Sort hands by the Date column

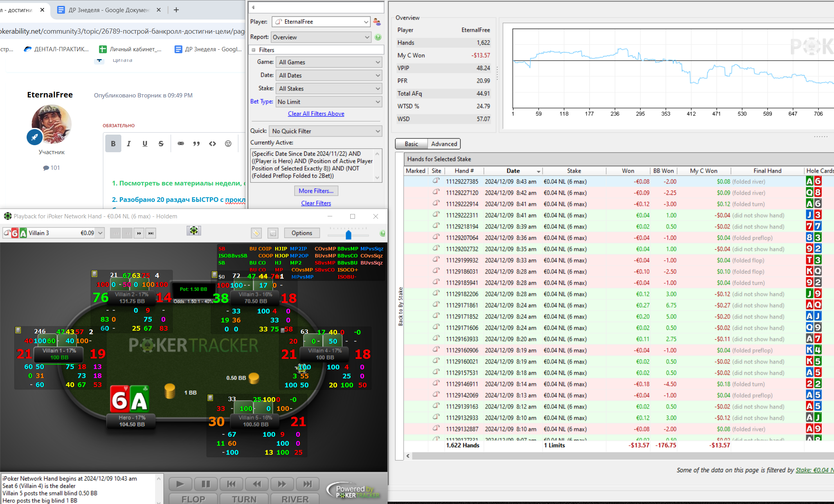click(513, 171)
